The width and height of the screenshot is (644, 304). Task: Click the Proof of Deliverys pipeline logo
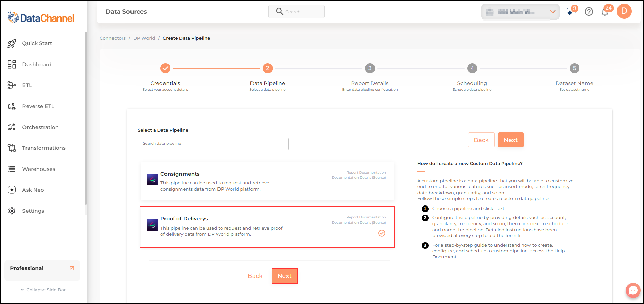click(x=153, y=225)
